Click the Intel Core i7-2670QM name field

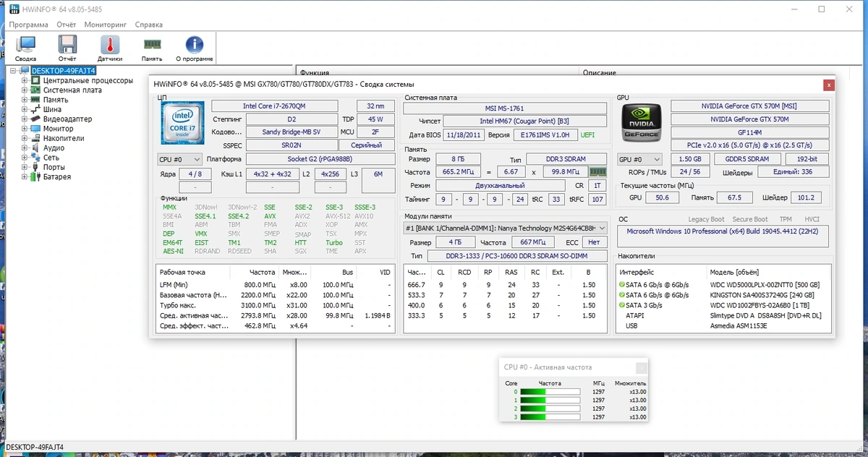pyautogui.click(x=274, y=106)
